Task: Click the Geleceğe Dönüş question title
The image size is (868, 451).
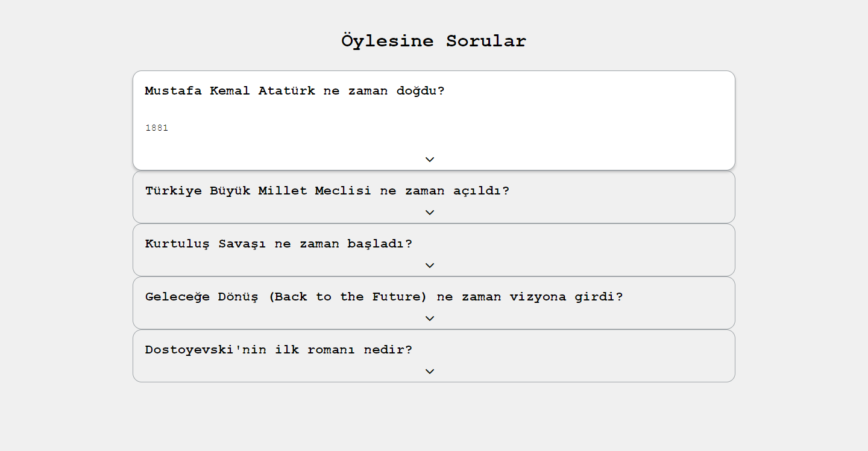Action: tap(384, 296)
